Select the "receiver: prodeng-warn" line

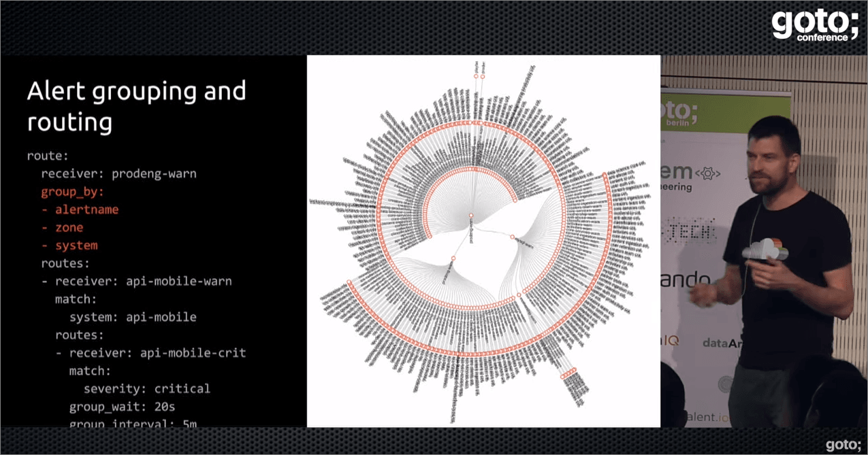click(x=118, y=173)
